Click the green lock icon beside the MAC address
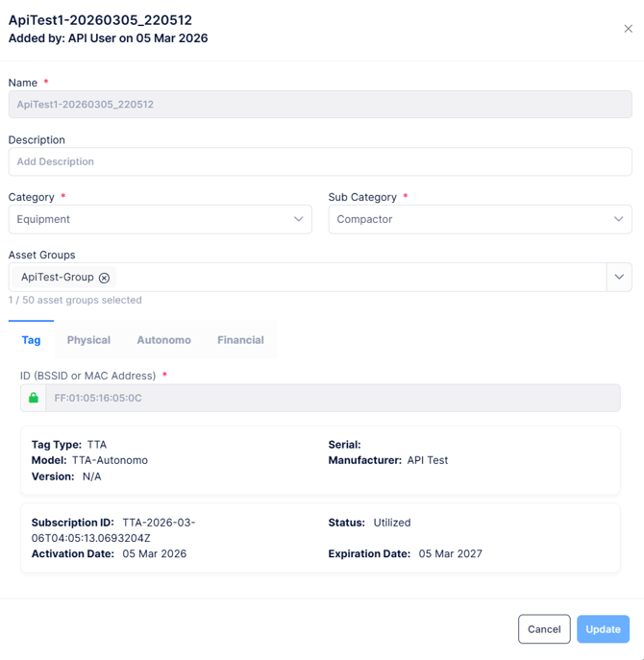 pos(34,398)
